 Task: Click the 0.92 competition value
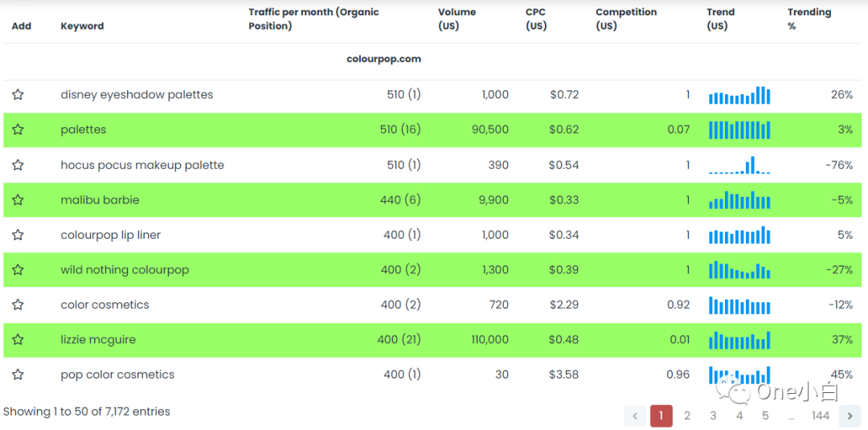(x=678, y=305)
